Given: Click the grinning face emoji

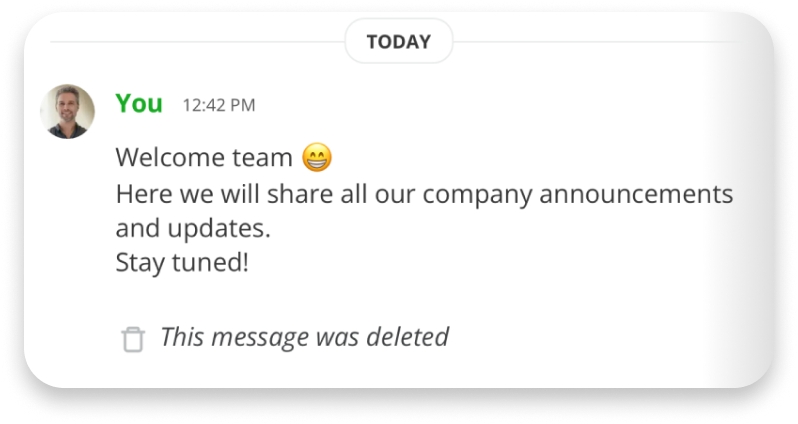Looking at the screenshot, I should click(316, 158).
